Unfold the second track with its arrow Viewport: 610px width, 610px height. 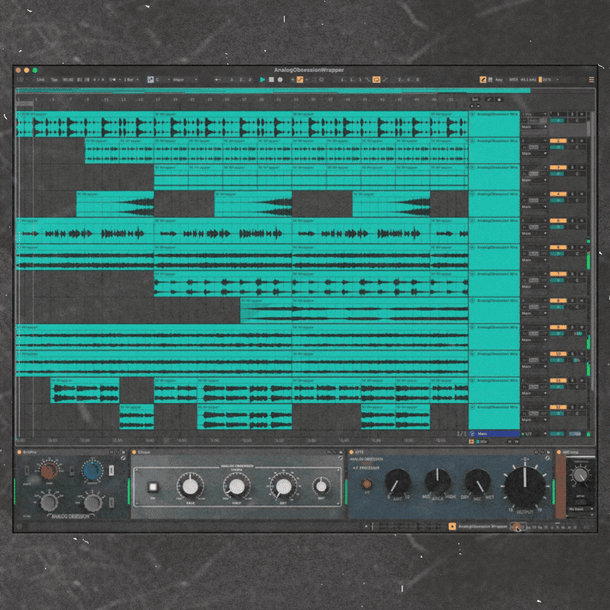point(473,141)
